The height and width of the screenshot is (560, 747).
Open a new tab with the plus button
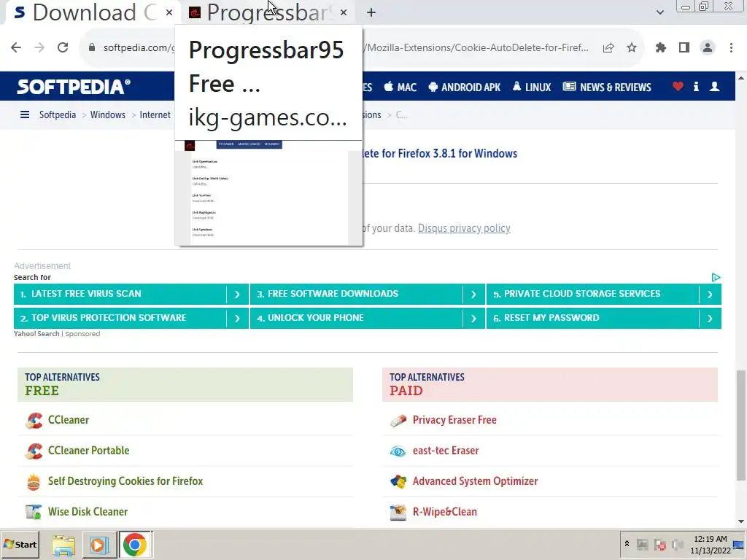pos(371,13)
